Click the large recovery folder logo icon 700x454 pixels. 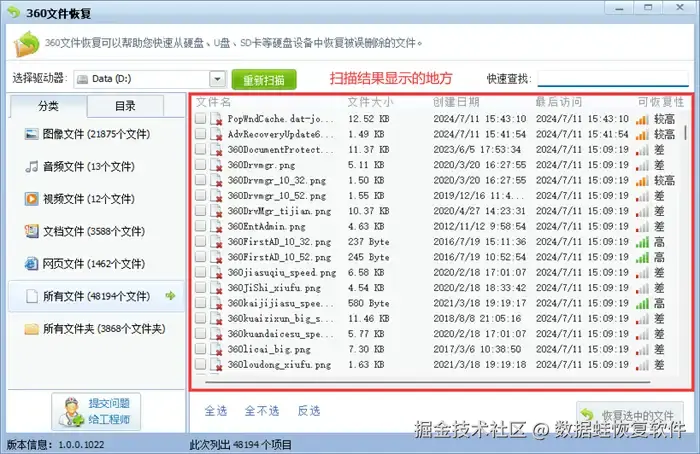coord(26,44)
